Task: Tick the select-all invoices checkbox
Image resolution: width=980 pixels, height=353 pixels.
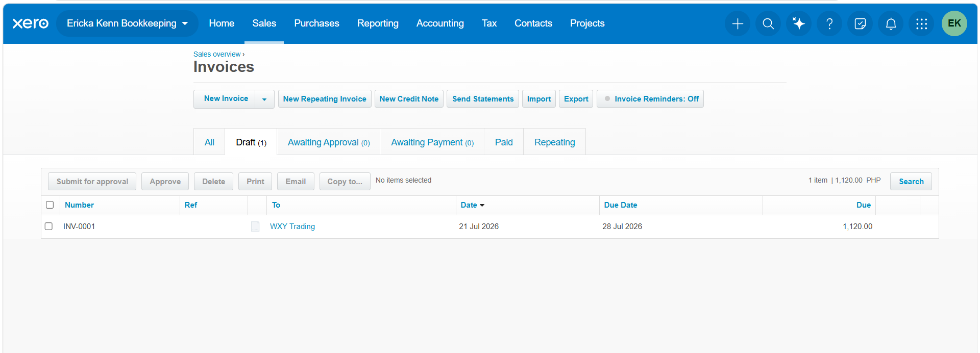Action: point(50,205)
